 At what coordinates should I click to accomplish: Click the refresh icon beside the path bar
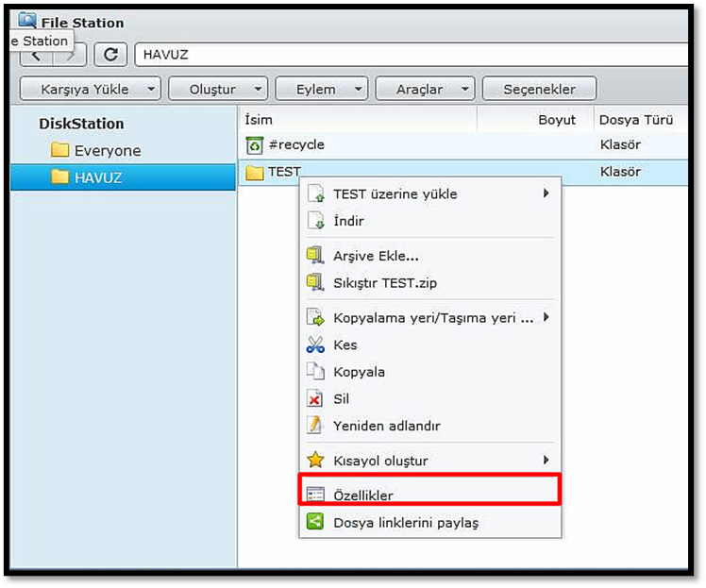(x=110, y=55)
